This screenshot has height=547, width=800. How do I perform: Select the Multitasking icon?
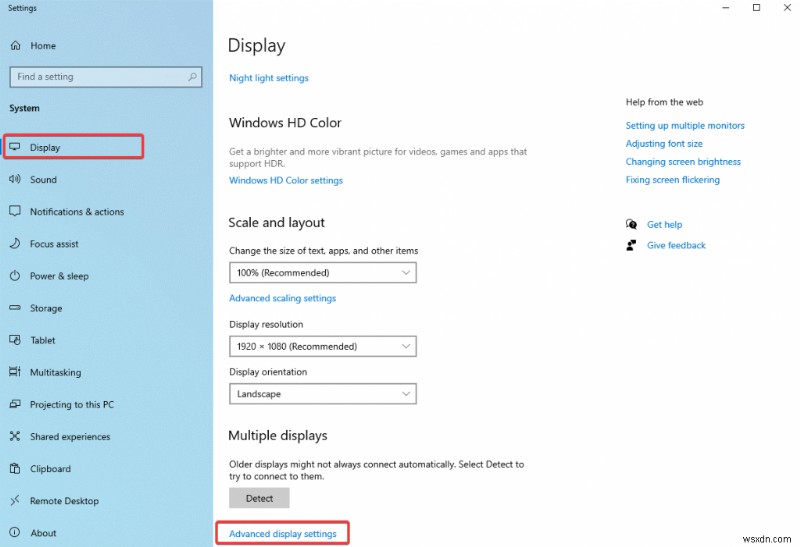[15, 372]
